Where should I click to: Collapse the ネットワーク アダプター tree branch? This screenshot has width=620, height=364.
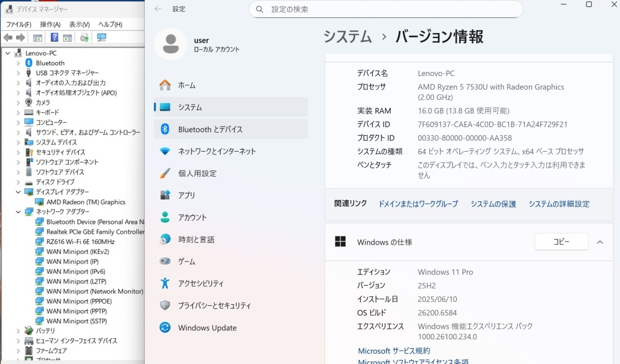pos(19,211)
